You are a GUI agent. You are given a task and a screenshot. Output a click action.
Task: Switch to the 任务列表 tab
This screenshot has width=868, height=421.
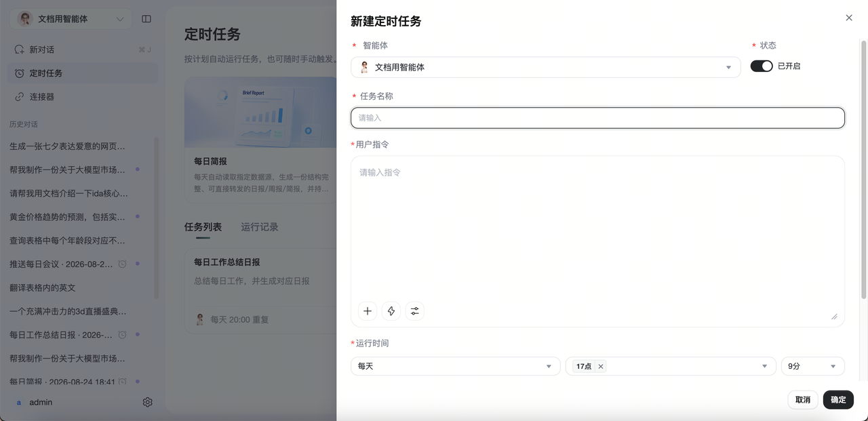point(203,227)
